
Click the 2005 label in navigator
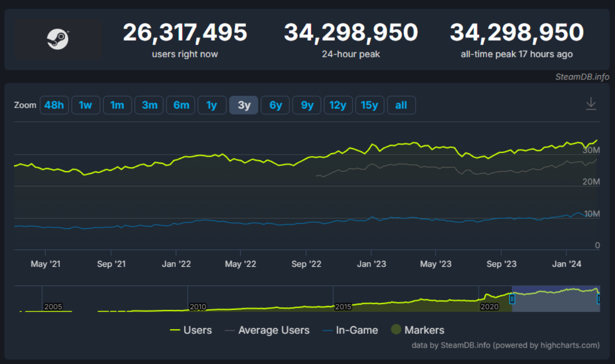coord(53,307)
